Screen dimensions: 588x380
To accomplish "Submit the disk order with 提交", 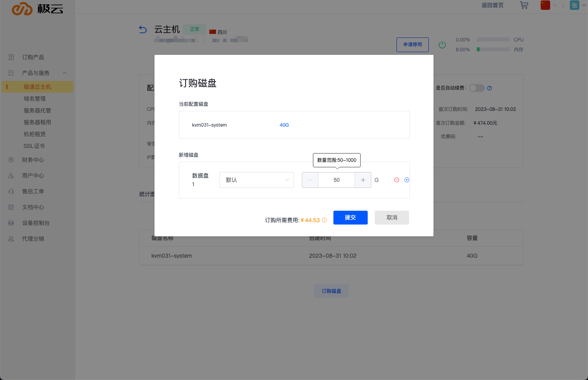I will tap(350, 217).
